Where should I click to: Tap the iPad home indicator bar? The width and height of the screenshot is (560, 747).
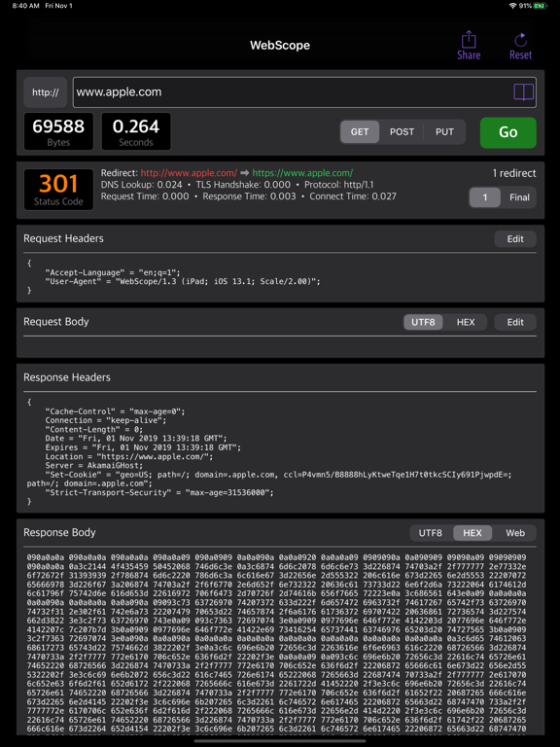[x=280, y=741]
